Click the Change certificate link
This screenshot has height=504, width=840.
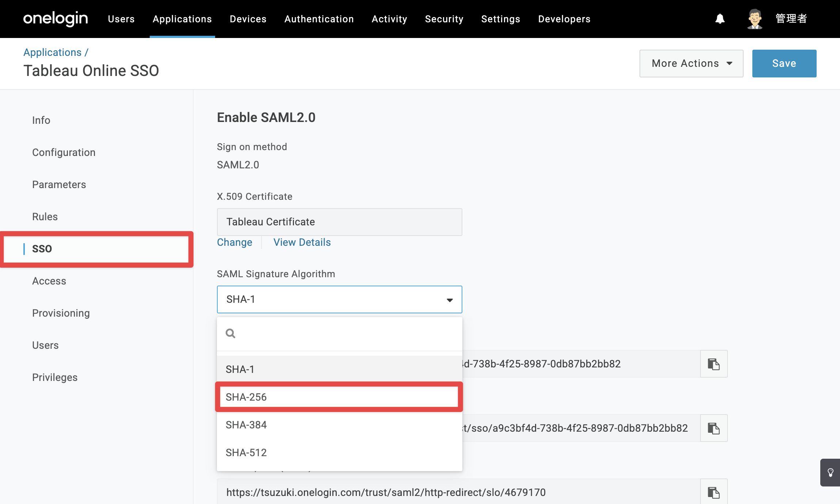point(234,242)
